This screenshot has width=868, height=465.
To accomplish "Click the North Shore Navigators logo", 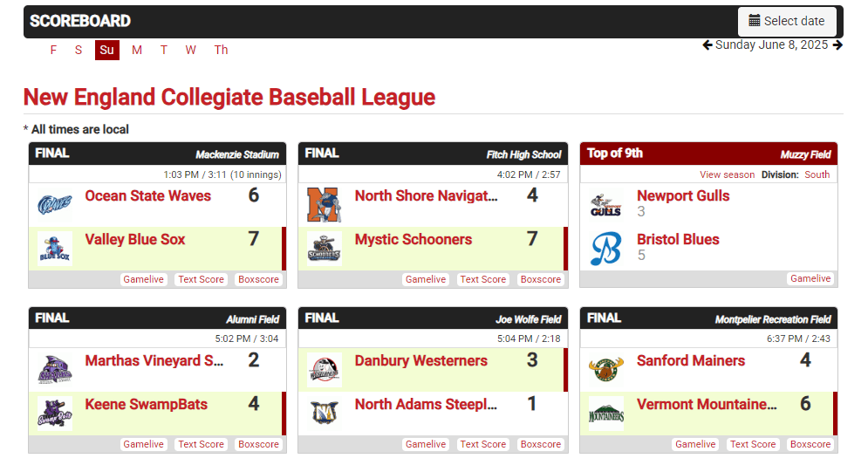I will (x=325, y=205).
